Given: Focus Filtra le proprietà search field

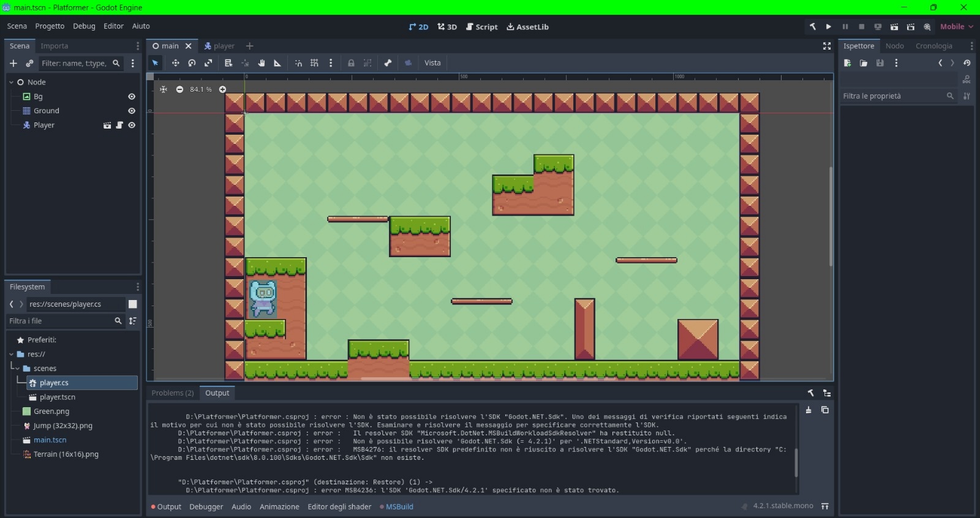Looking at the screenshot, I should [898, 96].
